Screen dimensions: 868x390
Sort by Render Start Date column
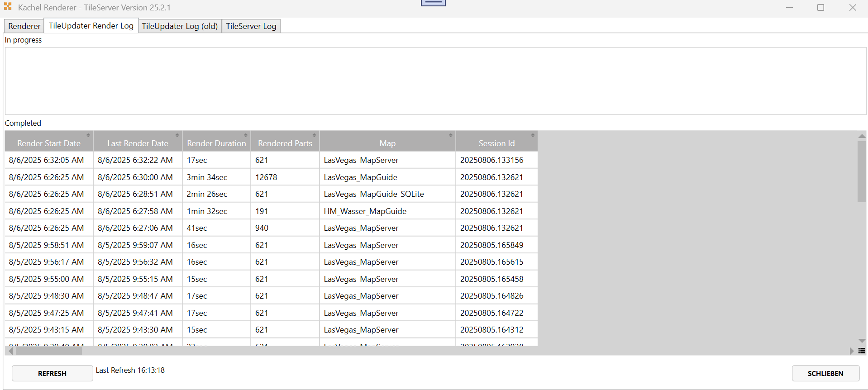pyautogui.click(x=49, y=141)
